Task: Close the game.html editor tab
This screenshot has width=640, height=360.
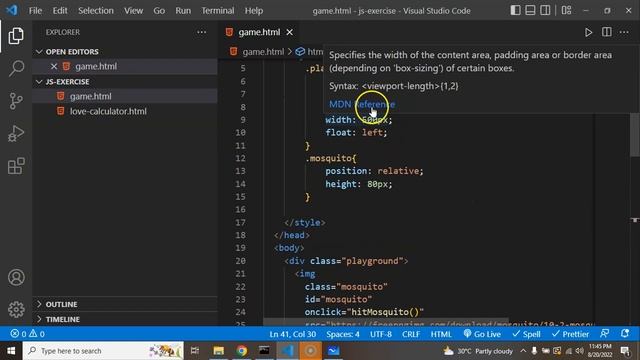Action: click(x=289, y=32)
